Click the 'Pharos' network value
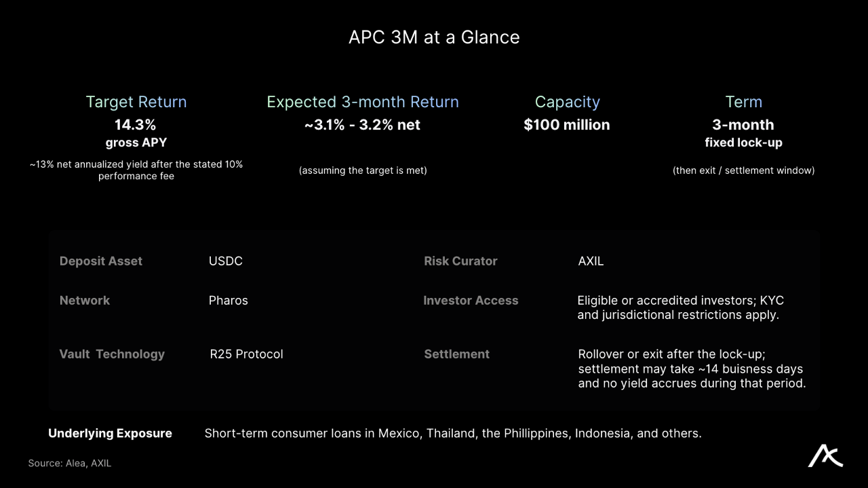Image resolution: width=868 pixels, height=488 pixels. coord(229,301)
